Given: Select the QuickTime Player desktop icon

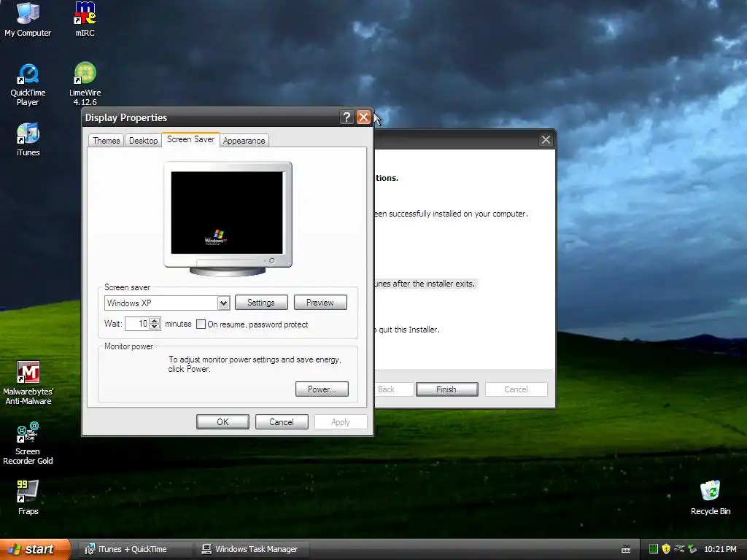Looking at the screenshot, I should (x=28, y=85).
